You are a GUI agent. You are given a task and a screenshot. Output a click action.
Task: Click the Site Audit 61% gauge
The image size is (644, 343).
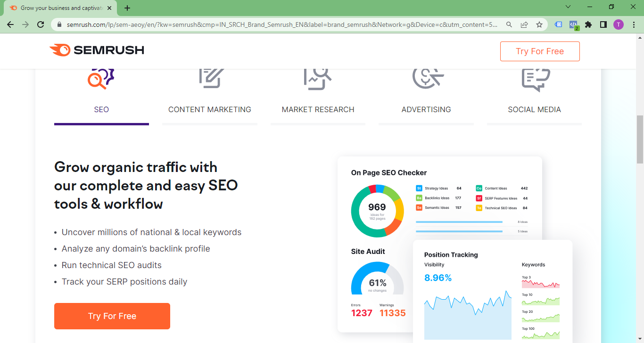point(377,278)
